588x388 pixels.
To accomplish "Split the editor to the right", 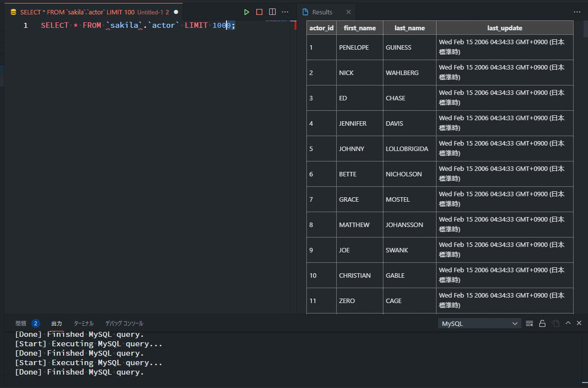I will coord(272,12).
